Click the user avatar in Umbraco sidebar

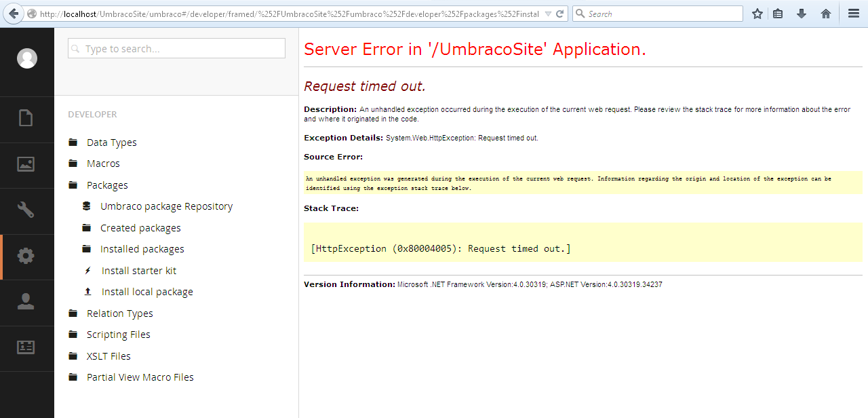point(27,58)
